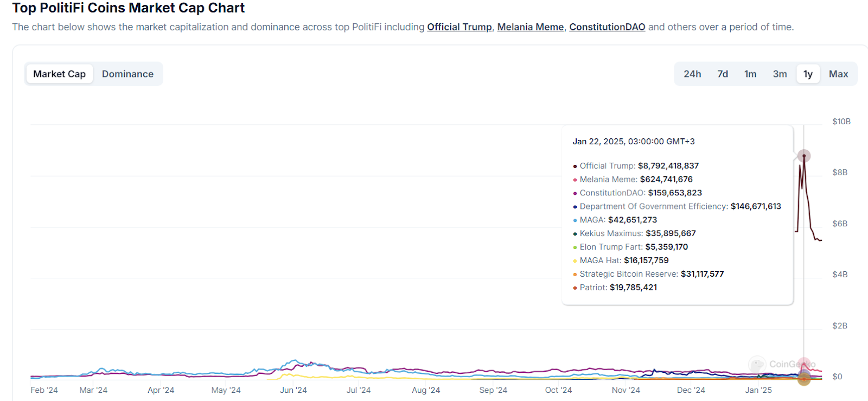This screenshot has width=868, height=401.
Task: Select the 1m time range
Action: pos(750,74)
